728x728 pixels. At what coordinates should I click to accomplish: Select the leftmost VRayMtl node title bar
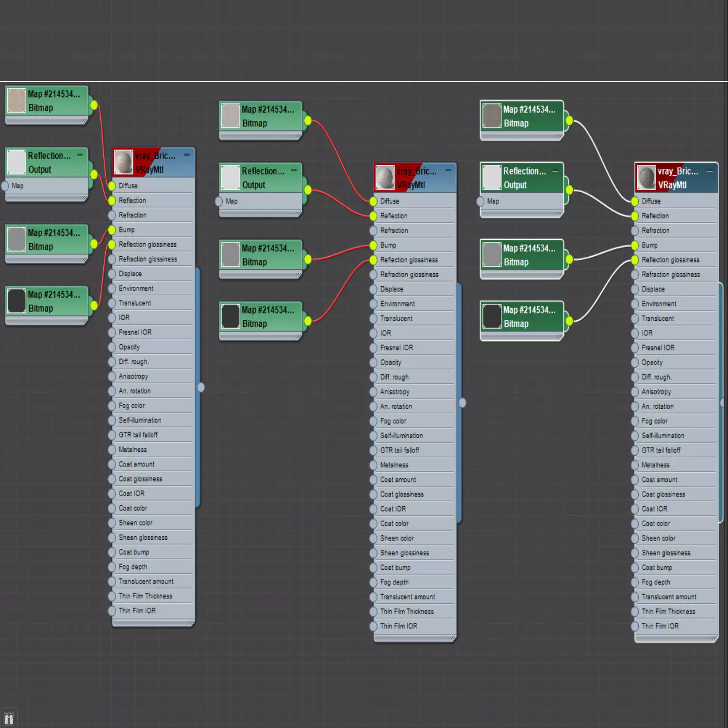click(x=153, y=163)
